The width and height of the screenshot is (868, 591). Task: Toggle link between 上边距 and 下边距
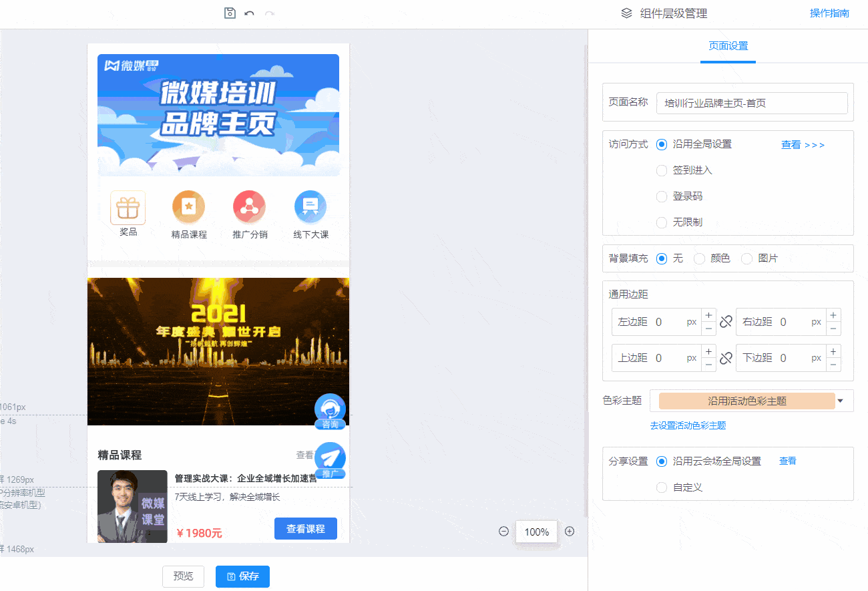(x=726, y=359)
